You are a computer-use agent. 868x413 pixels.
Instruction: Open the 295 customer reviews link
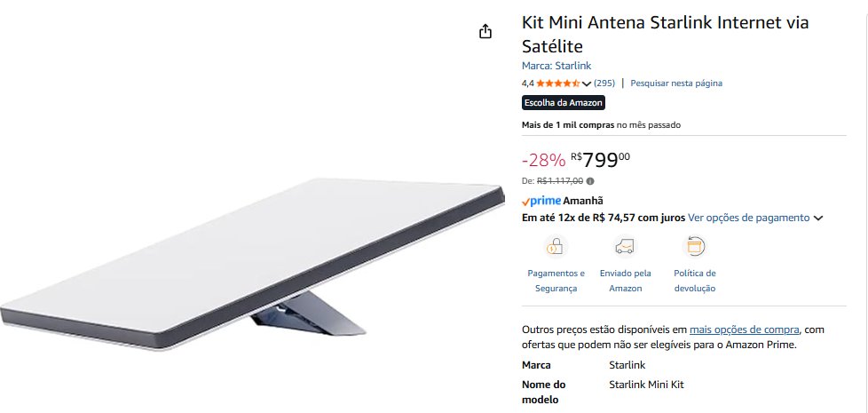click(x=604, y=83)
